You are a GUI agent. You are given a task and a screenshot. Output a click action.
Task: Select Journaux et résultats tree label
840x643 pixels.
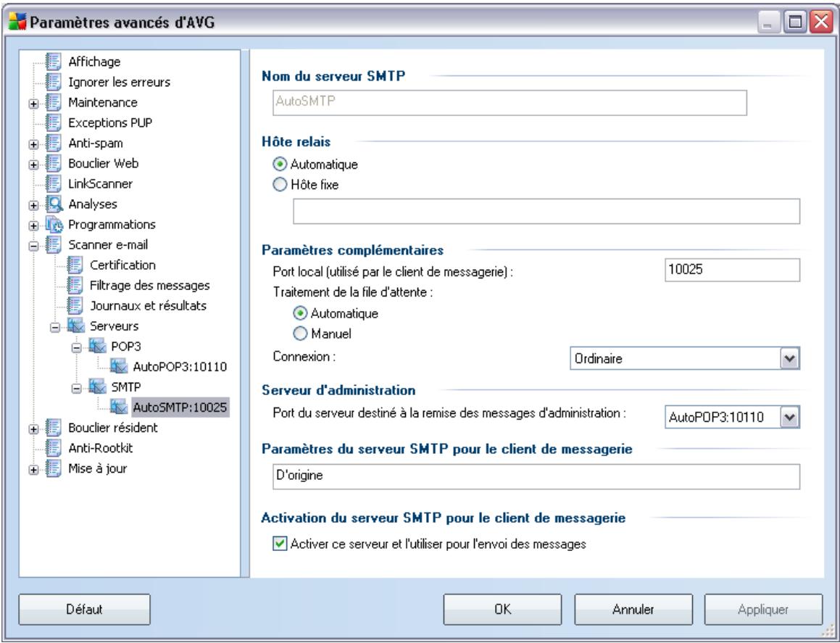click(x=148, y=306)
